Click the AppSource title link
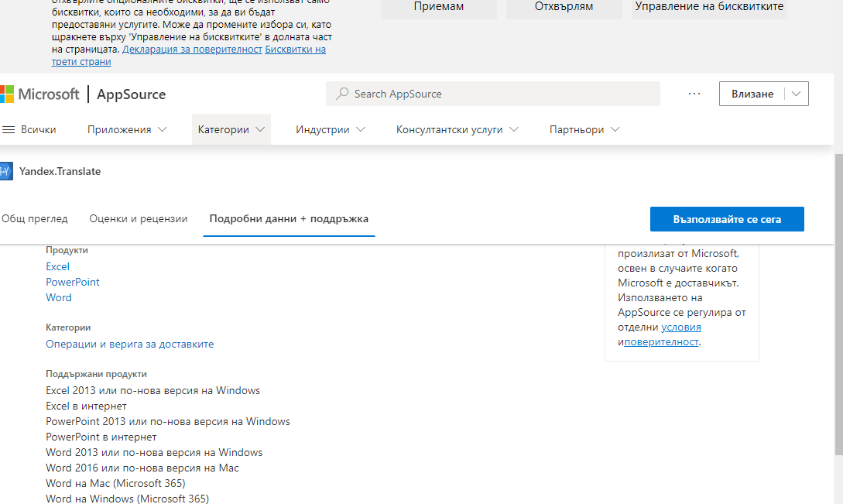843x504 pixels. (x=131, y=94)
